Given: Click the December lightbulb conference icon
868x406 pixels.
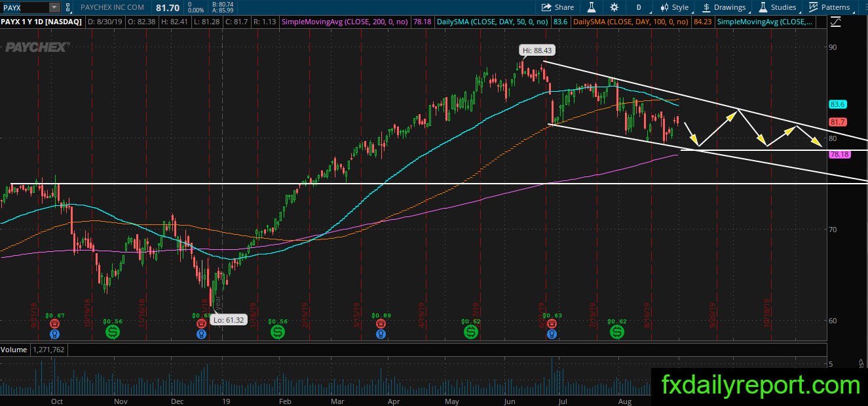Looking at the screenshot, I should [202, 334].
